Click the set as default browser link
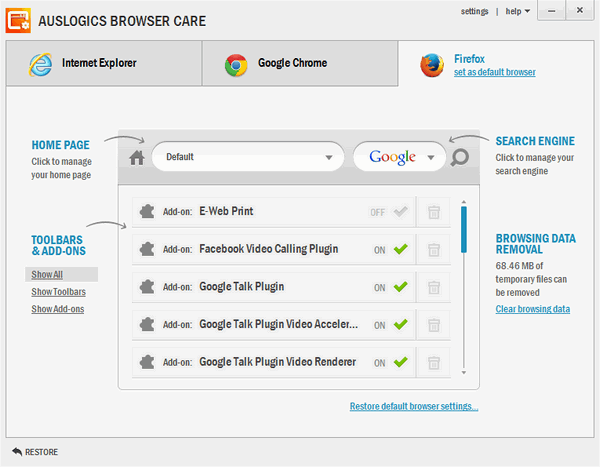Viewport: 600px width, 467px height. coord(494,72)
